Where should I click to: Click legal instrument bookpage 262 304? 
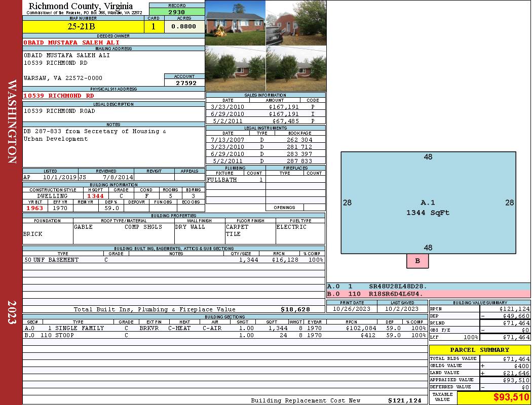[x=299, y=140]
